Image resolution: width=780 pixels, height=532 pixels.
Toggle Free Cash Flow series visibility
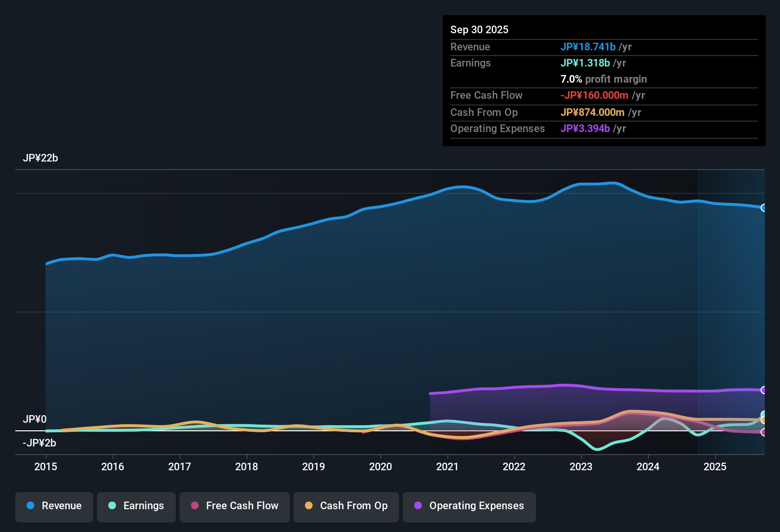coord(234,506)
